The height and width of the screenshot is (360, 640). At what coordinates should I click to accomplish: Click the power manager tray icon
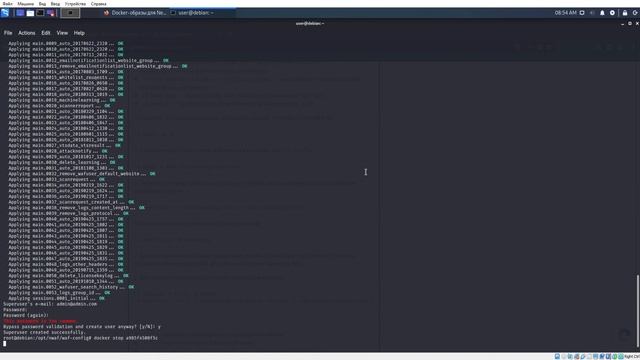tap(612, 13)
